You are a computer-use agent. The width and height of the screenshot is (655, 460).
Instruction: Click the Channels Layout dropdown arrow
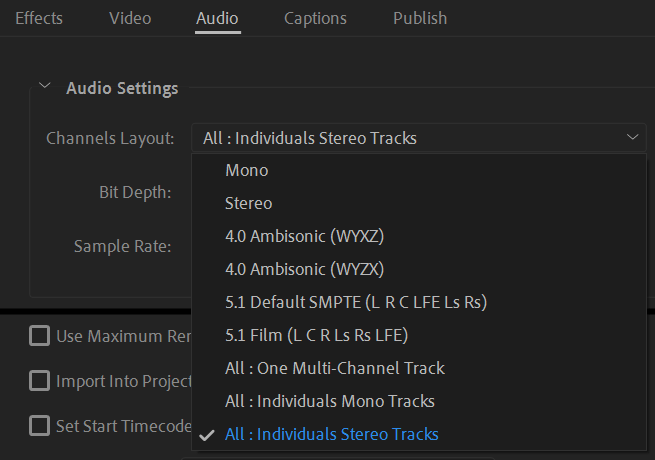coord(632,137)
